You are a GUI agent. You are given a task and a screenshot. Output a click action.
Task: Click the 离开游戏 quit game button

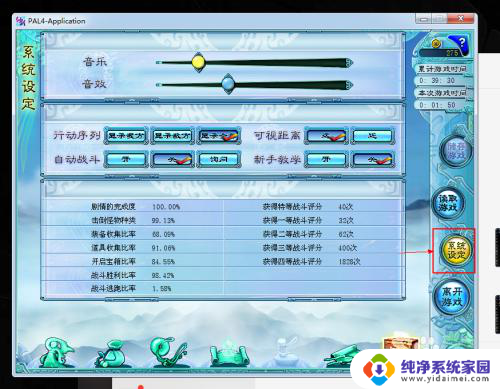click(452, 297)
